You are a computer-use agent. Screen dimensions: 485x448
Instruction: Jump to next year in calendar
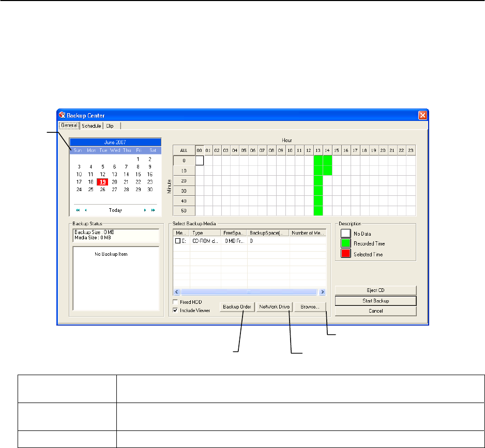tap(153, 210)
